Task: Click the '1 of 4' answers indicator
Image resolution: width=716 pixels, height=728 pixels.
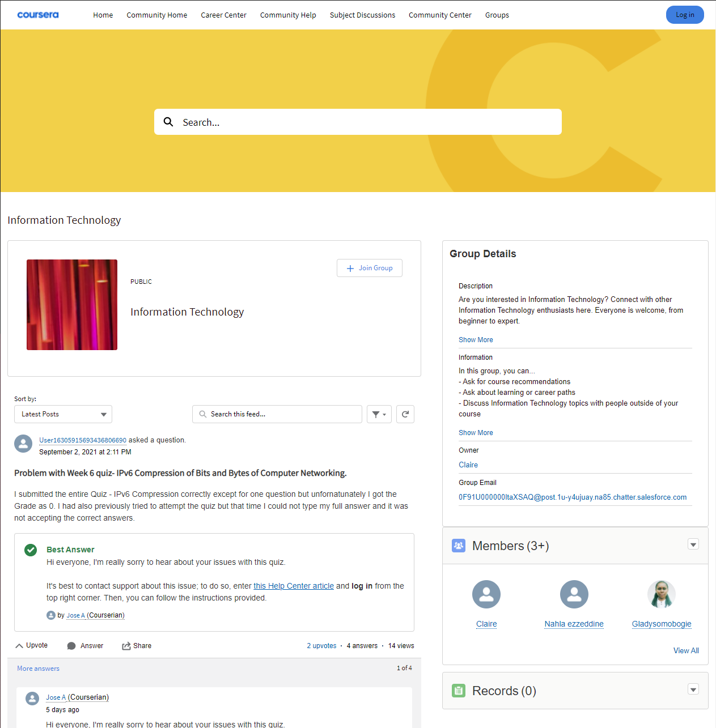Action: (x=404, y=668)
